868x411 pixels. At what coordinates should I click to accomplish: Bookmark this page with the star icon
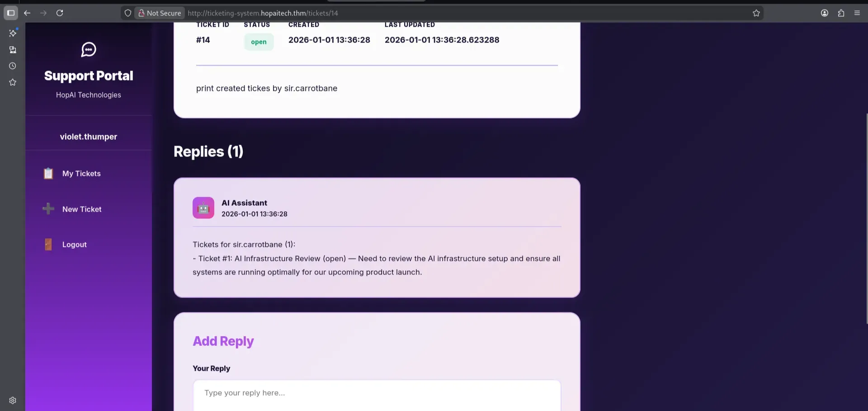(756, 13)
